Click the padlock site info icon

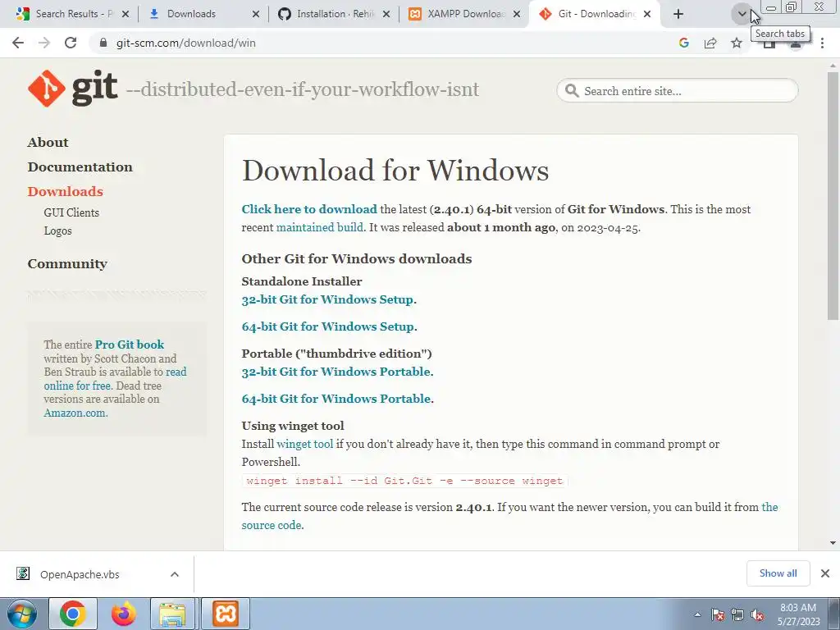(x=103, y=43)
